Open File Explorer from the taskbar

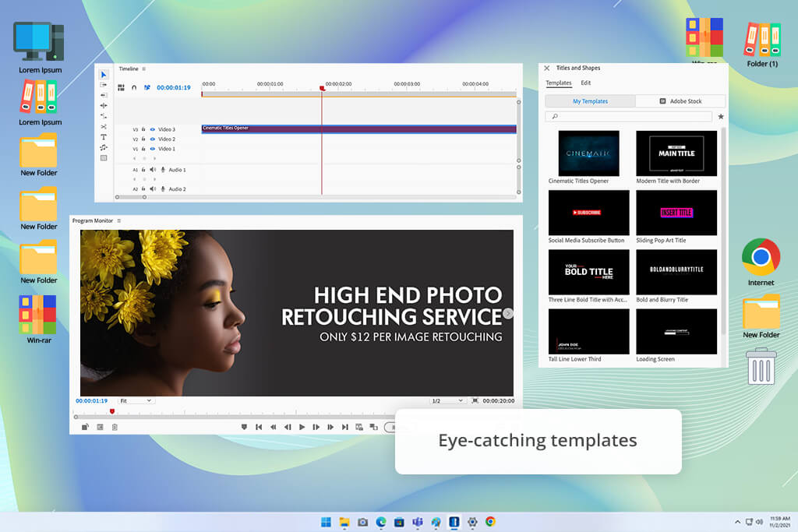(344, 522)
